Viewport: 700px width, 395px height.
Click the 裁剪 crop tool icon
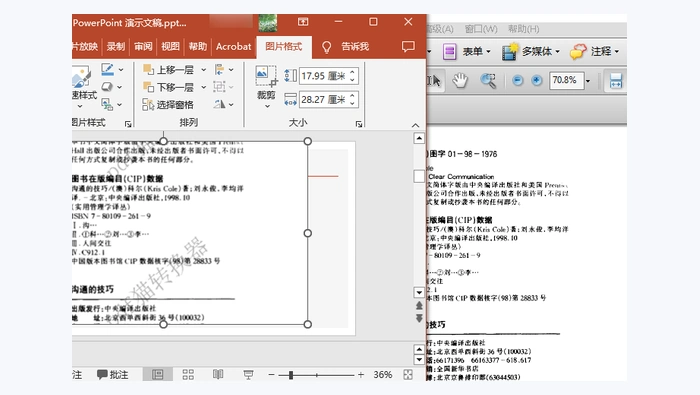click(267, 76)
